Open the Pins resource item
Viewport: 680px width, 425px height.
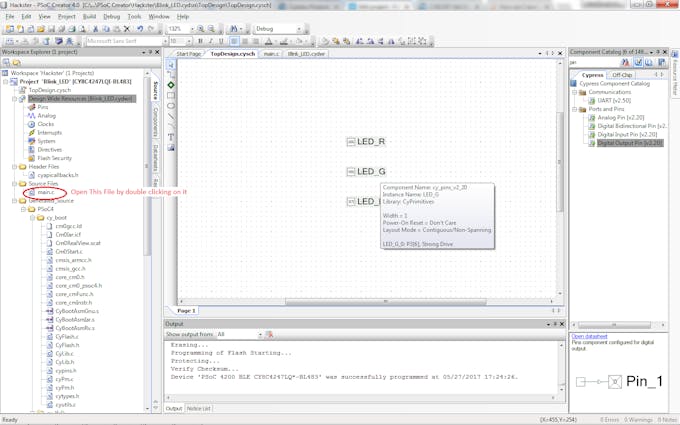(43, 106)
